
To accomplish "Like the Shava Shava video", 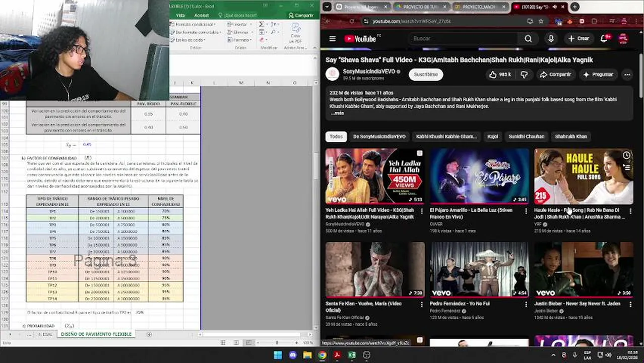I will [500, 74].
